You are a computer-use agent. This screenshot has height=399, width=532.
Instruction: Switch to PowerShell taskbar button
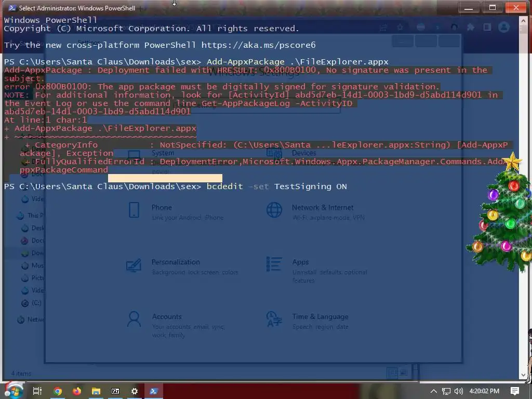click(x=154, y=391)
